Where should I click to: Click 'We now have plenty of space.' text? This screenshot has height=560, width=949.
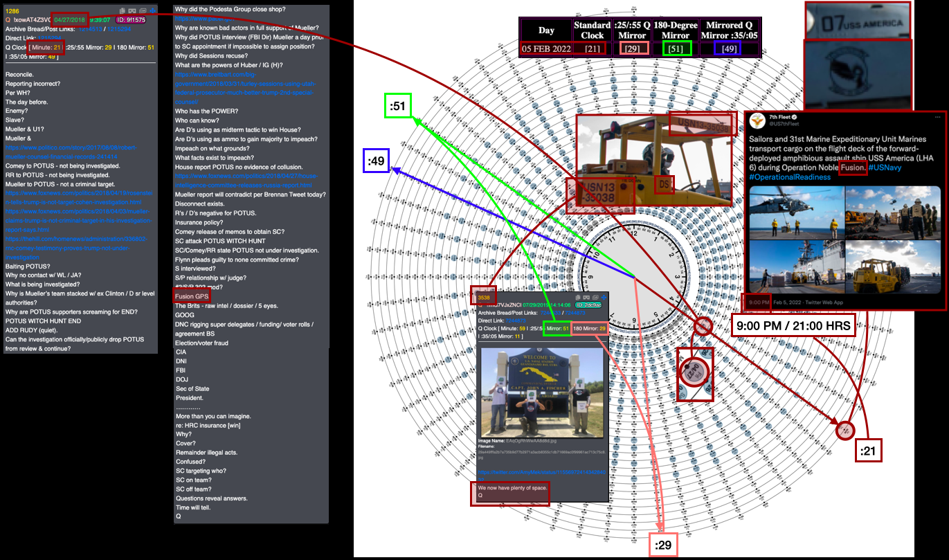(x=512, y=488)
